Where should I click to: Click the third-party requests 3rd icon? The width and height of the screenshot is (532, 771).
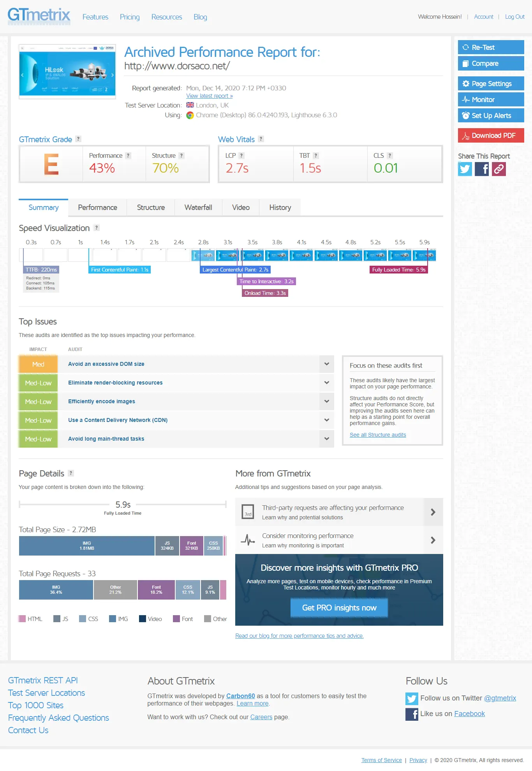(248, 511)
